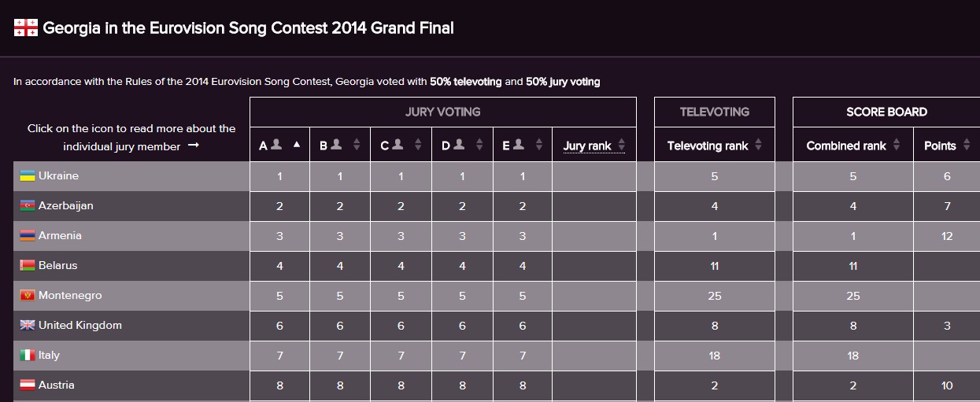The image size is (980, 402).
Task: Click the JURY VOTING header
Action: tap(442, 112)
